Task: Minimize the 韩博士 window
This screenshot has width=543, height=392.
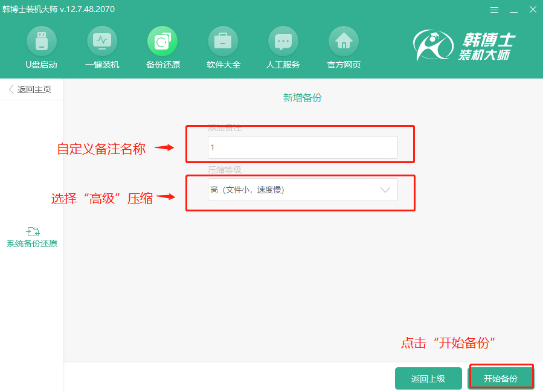Action: 513,10
